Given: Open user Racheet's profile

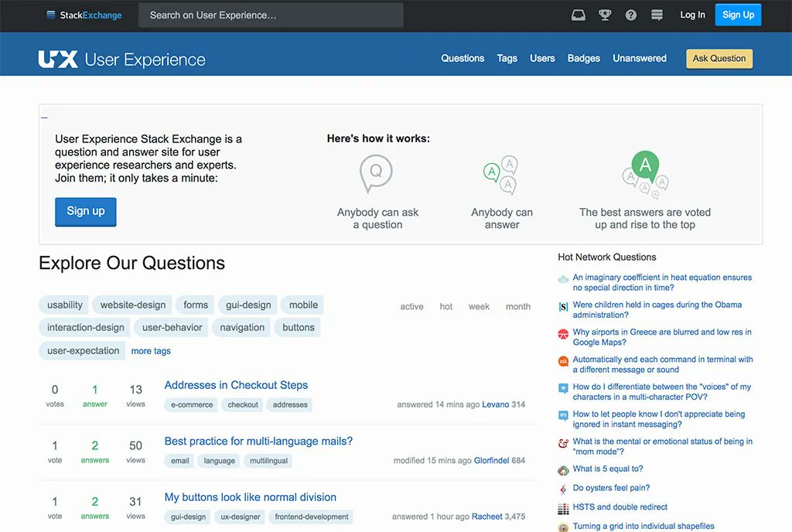Looking at the screenshot, I should coord(487,517).
